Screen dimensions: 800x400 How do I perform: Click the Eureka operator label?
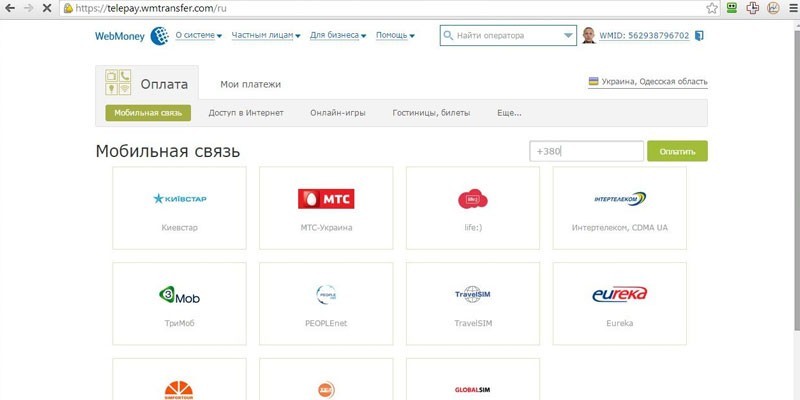(x=619, y=323)
